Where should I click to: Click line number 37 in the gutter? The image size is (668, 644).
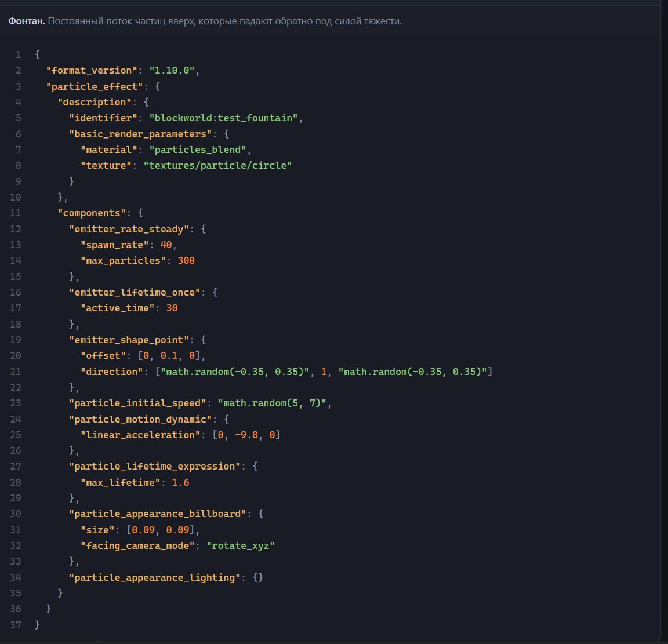pyautogui.click(x=15, y=625)
